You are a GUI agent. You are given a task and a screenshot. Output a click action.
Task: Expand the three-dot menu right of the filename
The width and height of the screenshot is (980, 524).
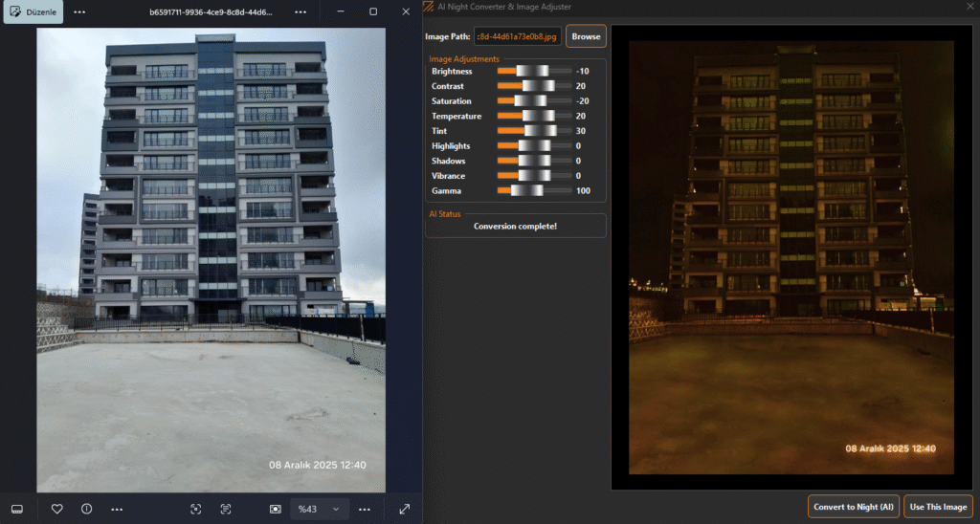coord(301,12)
